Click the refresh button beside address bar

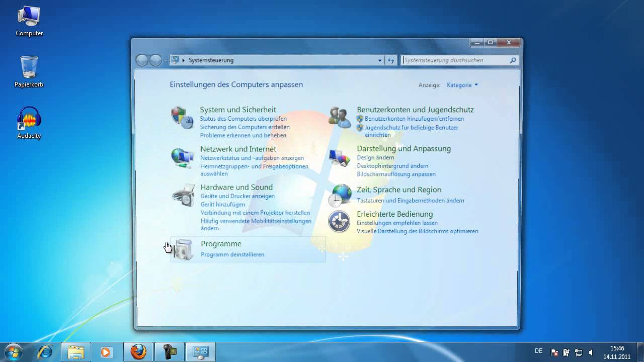click(x=391, y=60)
